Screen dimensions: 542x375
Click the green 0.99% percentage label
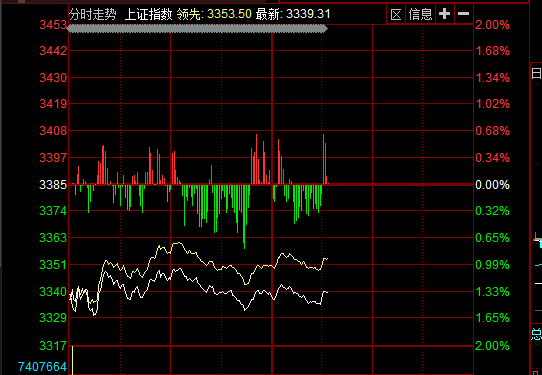(x=493, y=265)
